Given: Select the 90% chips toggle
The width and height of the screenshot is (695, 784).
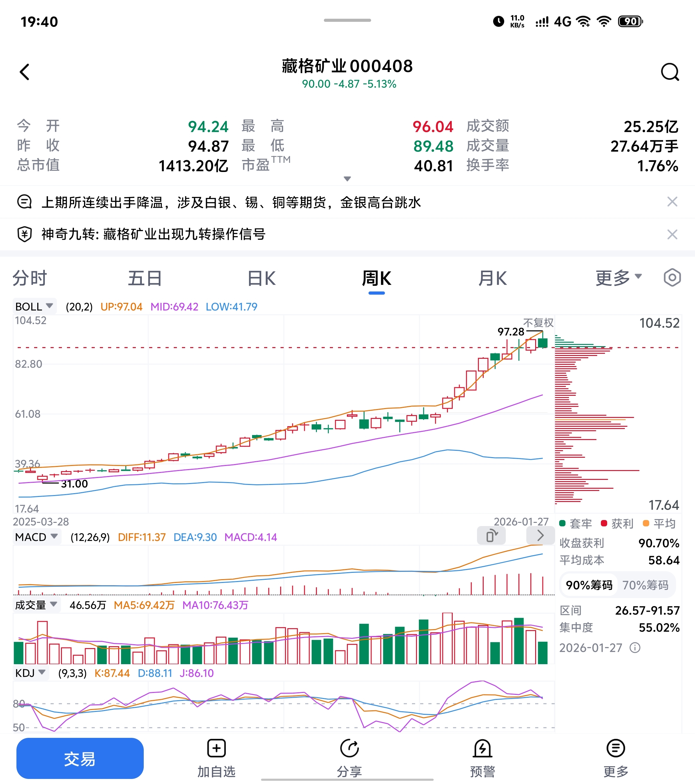Looking at the screenshot, I should (589, 585).
